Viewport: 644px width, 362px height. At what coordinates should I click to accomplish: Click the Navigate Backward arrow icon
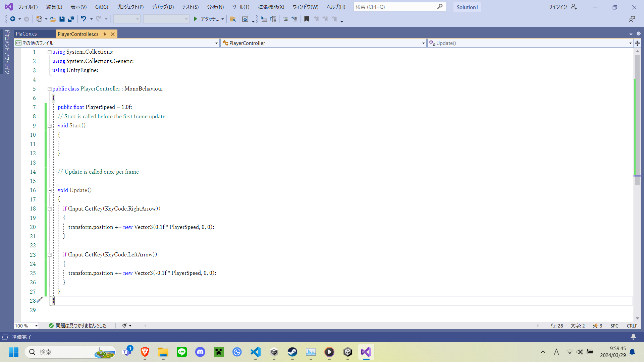[x=13, y=19]
